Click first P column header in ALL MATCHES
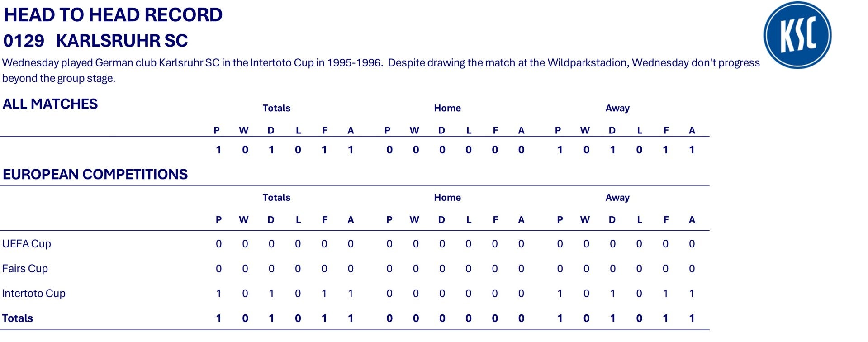 click(217, 131)
